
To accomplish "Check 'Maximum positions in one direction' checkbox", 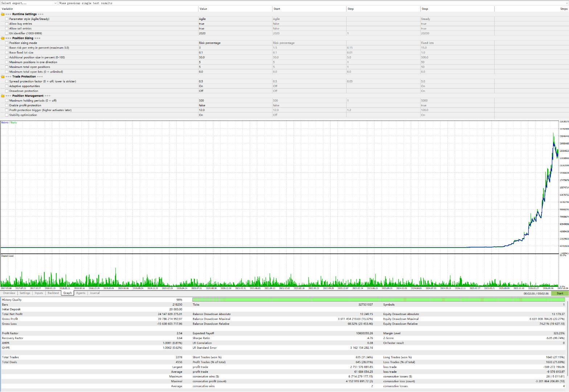I will (x=7, y=62).
